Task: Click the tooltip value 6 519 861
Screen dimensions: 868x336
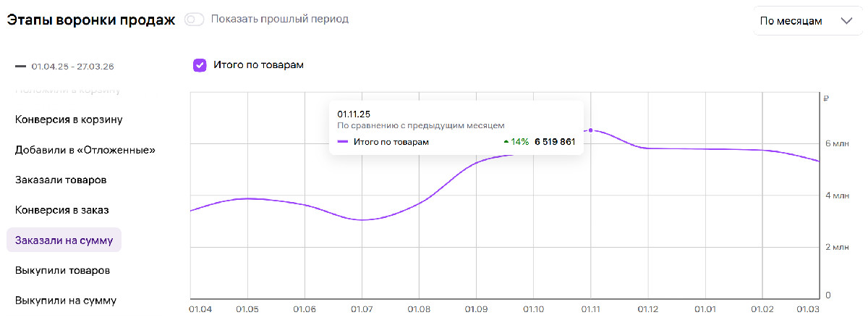Action: [555, 142]
